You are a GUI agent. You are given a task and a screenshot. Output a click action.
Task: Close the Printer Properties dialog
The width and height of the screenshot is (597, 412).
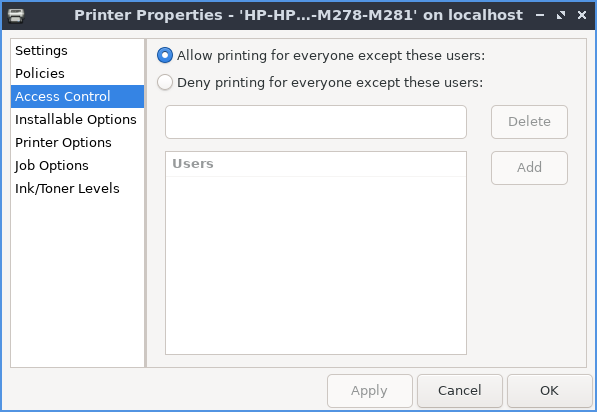tap(582, 15)
